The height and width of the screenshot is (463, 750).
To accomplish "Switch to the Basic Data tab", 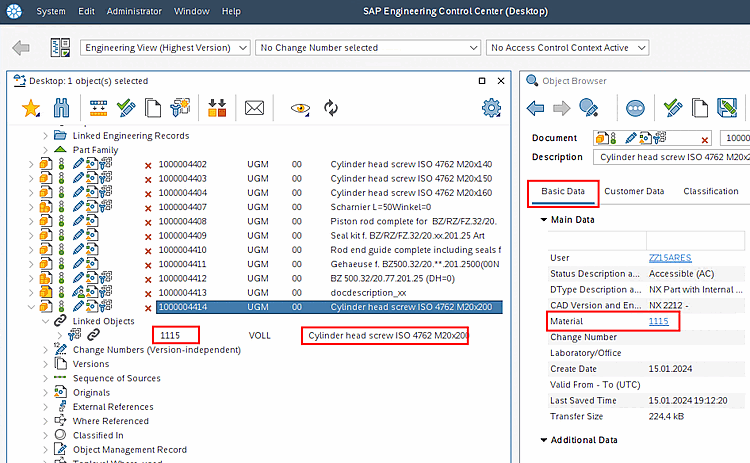I will coord(563,191).
